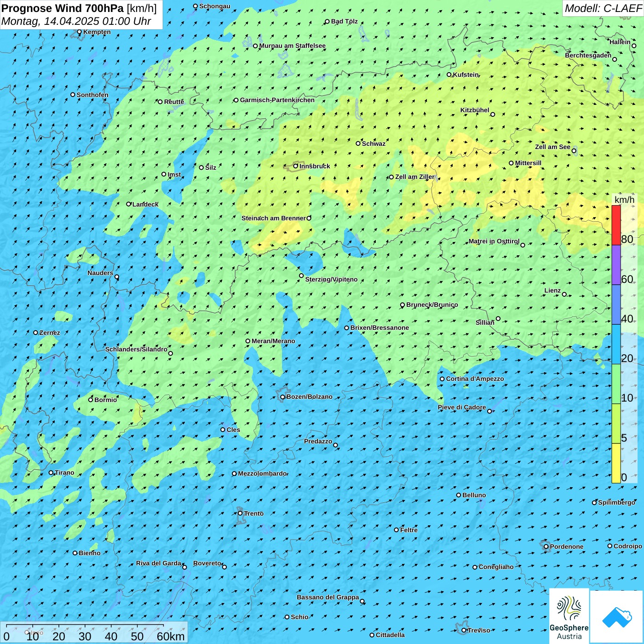Select the Bormio city marker
The image size is (644, 644).
(x=91, y=400)
